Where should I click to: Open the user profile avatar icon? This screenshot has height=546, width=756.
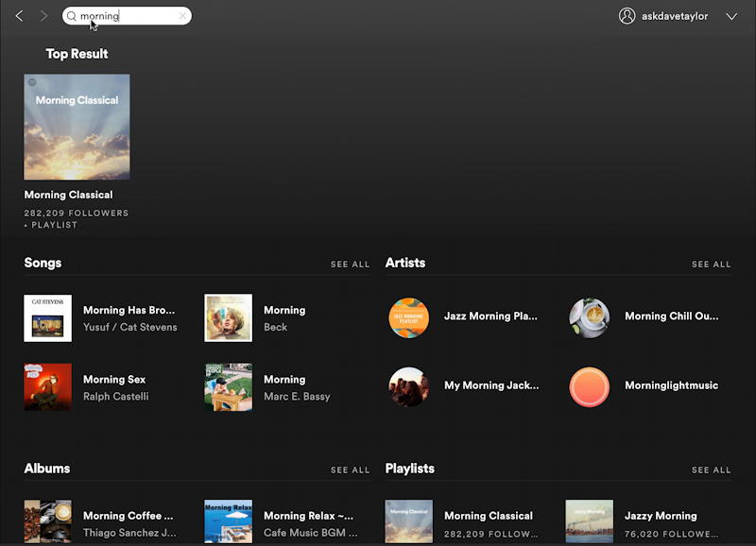627,16
